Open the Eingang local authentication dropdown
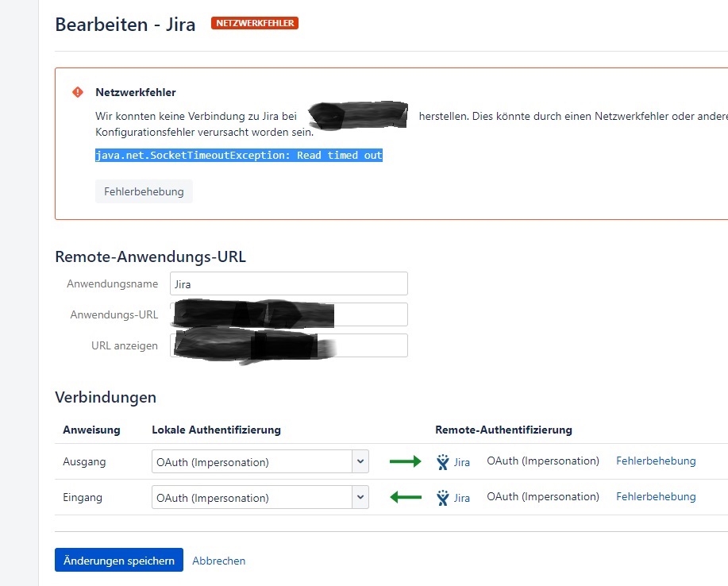Screen dimensions: 728x586 click(260, 497)
